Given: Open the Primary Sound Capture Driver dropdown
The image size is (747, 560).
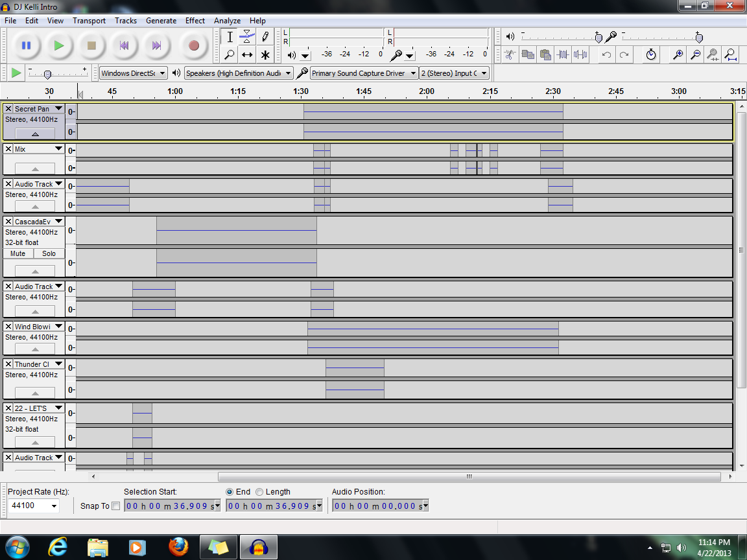Looking at the screenshot, I should 364,73.
